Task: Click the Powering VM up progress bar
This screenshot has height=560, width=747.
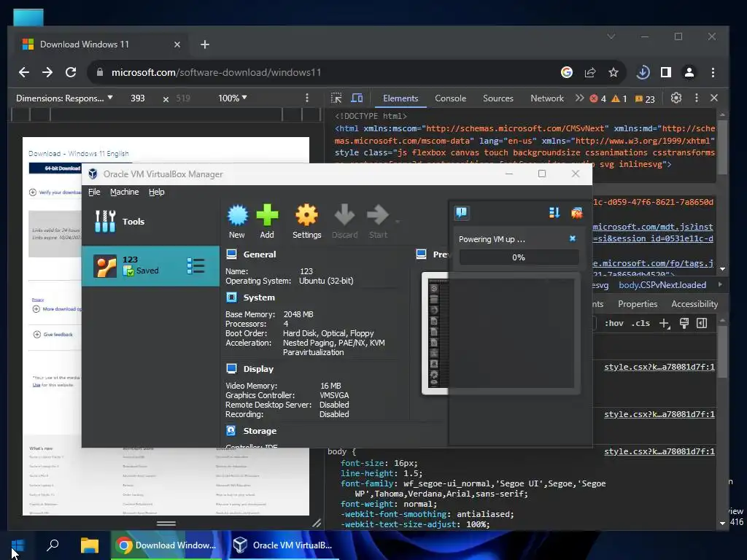Action: pyautogui.click(x=519, y=257)
